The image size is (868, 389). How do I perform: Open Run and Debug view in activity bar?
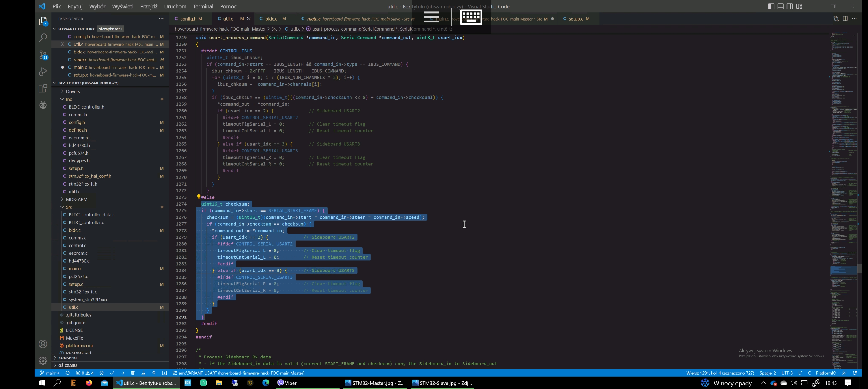43,71
